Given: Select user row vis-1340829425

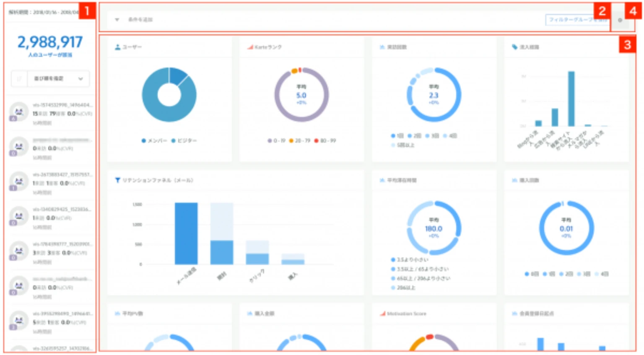Looking at the screenshot, I should tap(50, 218).
